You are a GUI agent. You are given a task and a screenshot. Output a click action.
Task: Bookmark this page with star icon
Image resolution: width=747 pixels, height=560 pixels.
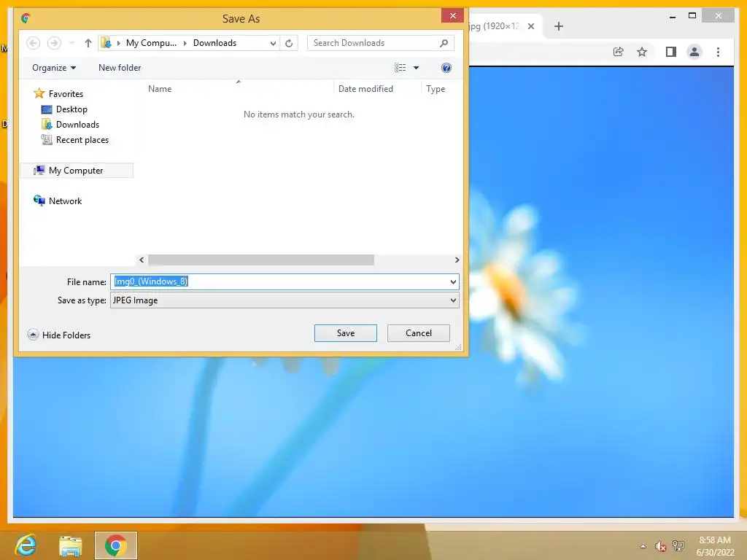coord(642,52)
